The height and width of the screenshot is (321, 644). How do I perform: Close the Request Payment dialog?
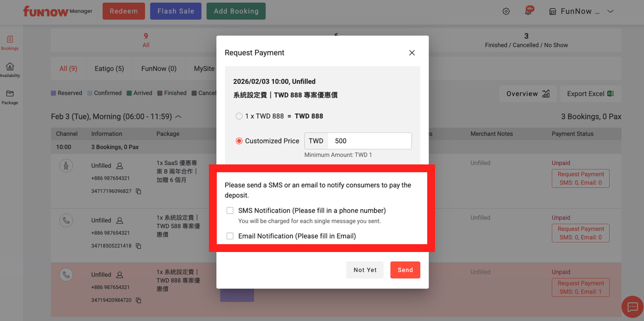(412, 53)
